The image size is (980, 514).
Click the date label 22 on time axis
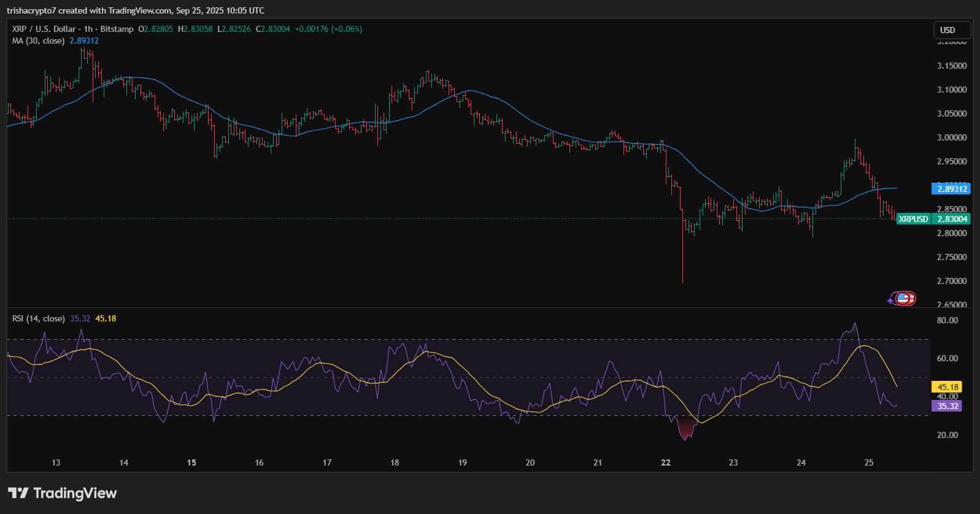coord(666,462)
